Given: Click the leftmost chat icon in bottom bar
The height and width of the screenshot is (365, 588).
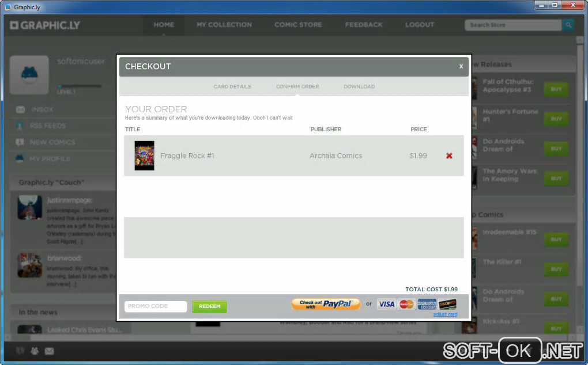Looking at the screenshot, I should (20, 351).
